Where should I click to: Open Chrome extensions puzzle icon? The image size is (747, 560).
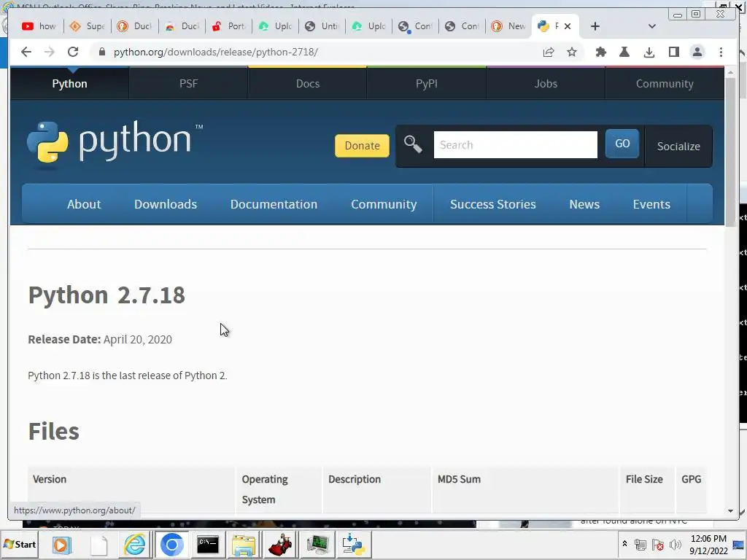tap(601, 52)
